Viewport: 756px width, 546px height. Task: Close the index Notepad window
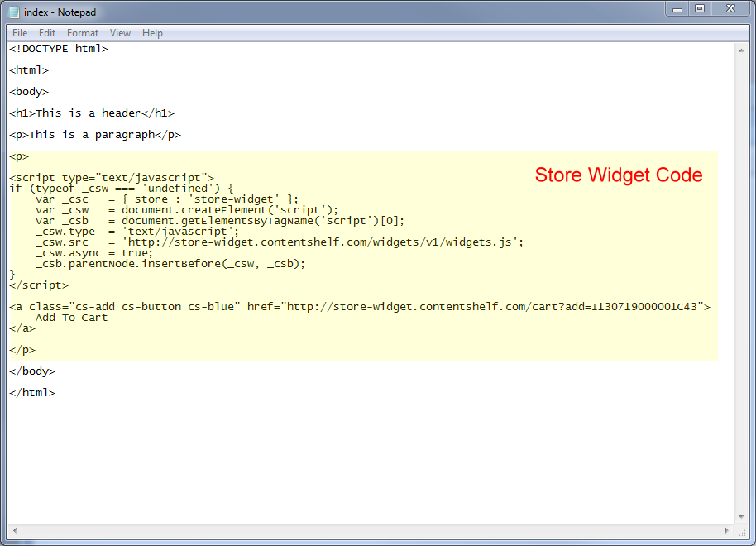[x=731, y=8]
